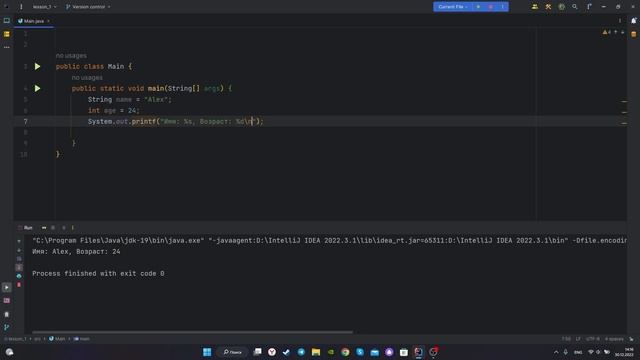The height and width of the screenshot is (360, 640).
Task: Click the Run button in the top toolbar
Action: 478,7
